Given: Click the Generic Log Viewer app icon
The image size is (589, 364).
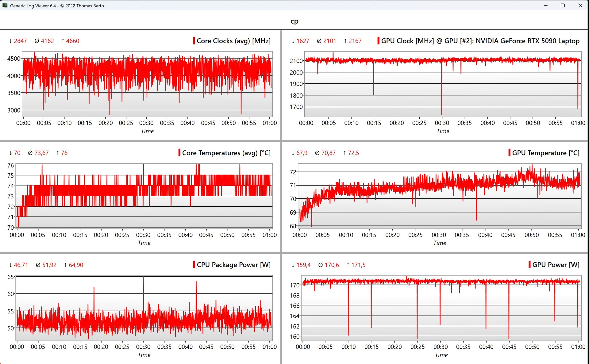Looking at the screenshot, I should [5, 6].
